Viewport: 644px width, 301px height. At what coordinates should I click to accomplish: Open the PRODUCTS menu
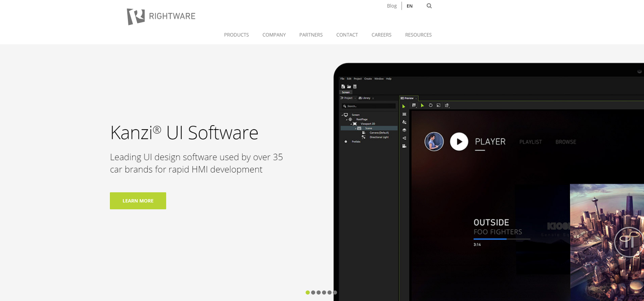(x=236, y=35)
